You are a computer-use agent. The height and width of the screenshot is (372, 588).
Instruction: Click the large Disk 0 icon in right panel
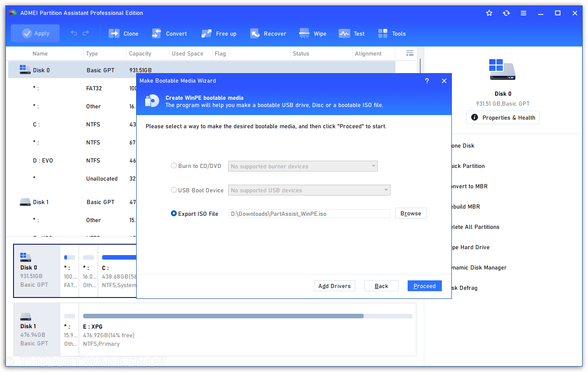point(503,70)
